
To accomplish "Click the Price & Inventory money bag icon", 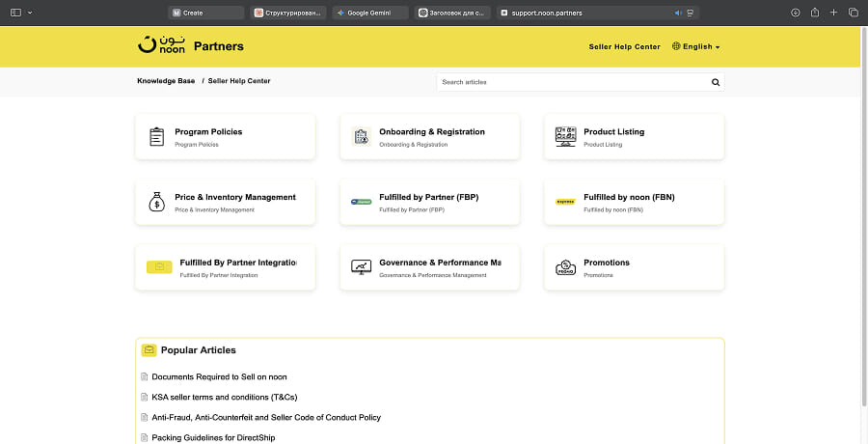I will pos(156,202).
